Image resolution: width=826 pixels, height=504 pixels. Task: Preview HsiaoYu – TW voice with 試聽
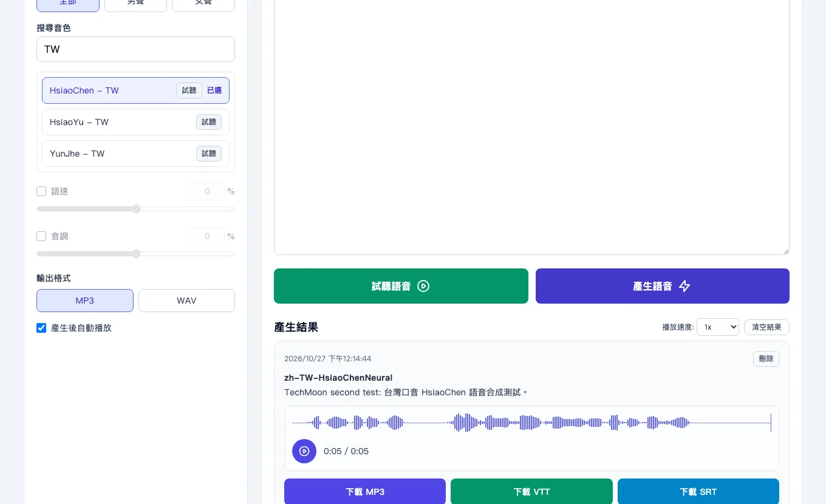[x=209, y=122]
